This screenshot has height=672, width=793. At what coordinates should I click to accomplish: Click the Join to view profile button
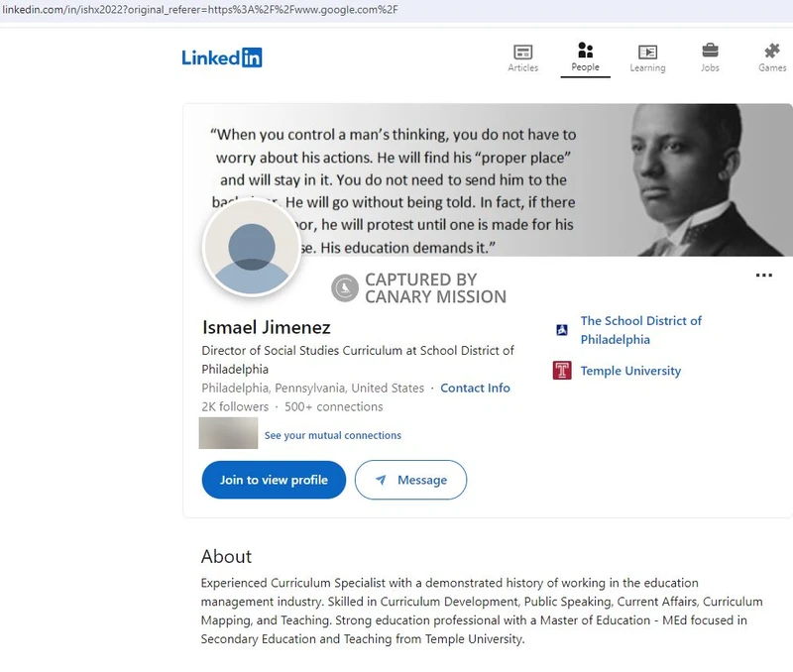point(273,480)
